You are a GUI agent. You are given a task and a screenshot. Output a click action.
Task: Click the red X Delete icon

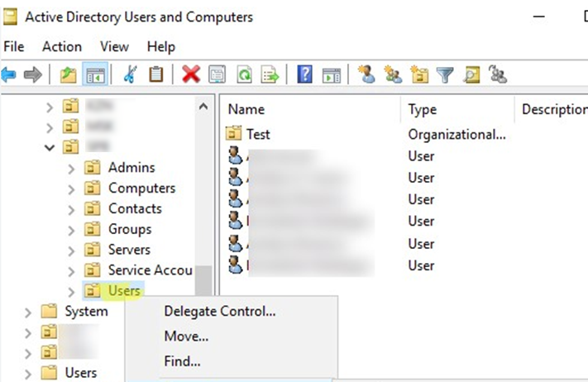click(x=191, y=74)
